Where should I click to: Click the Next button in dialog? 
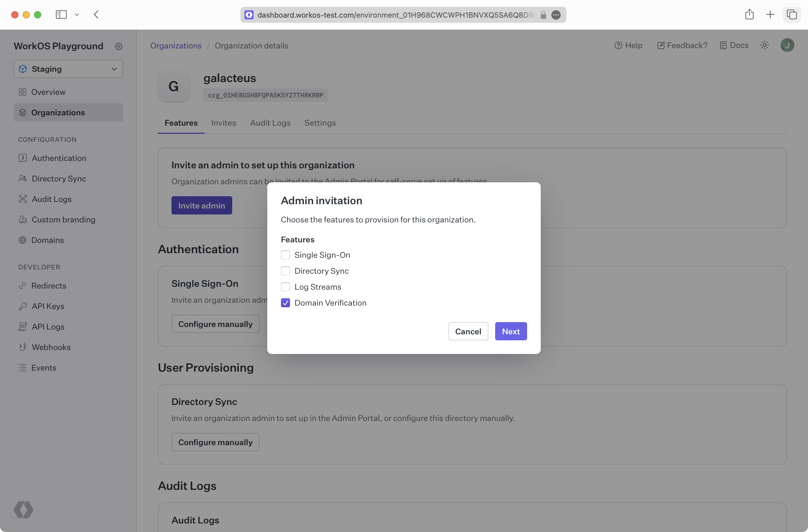click(x=511, y=331)
